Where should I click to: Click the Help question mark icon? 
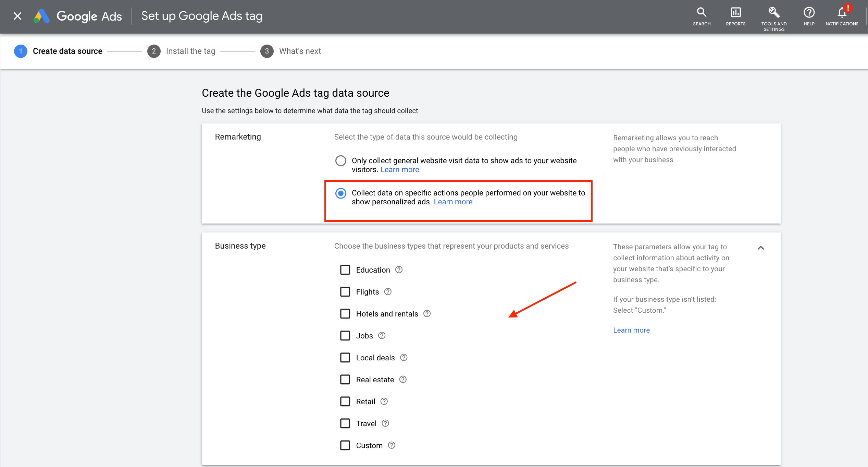click(x=809, y=16)
